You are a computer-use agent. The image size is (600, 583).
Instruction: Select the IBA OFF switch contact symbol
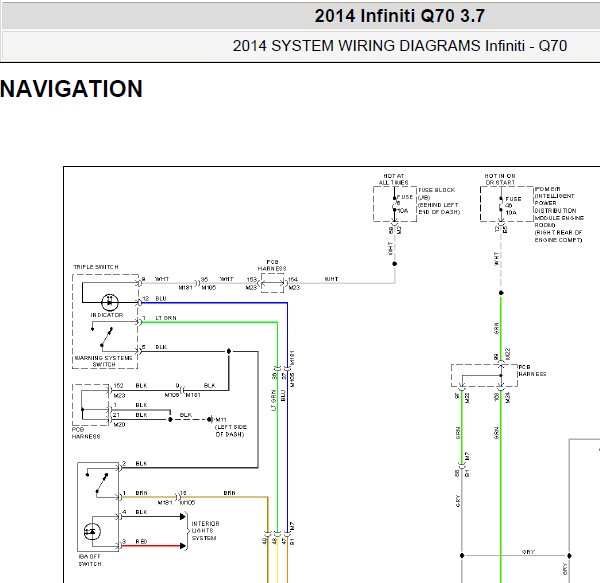pos(97,485)
